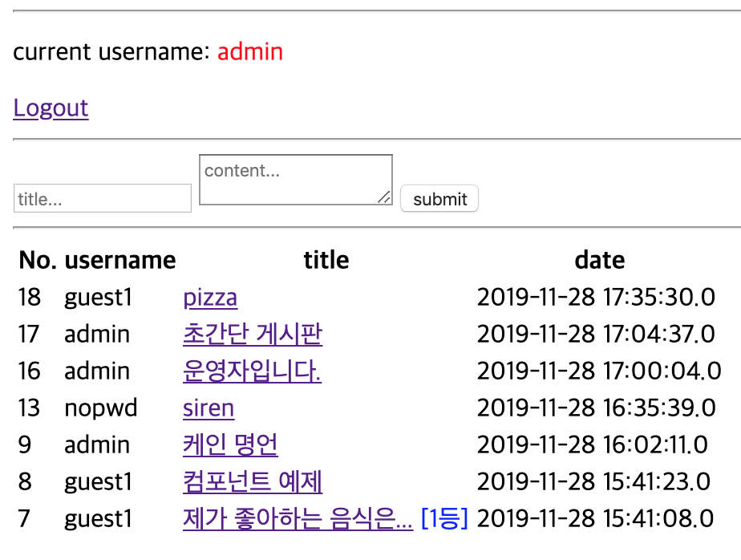This screenshot has width=741, height=560.
Task: Click the date column header
Action: coord(599,260)
